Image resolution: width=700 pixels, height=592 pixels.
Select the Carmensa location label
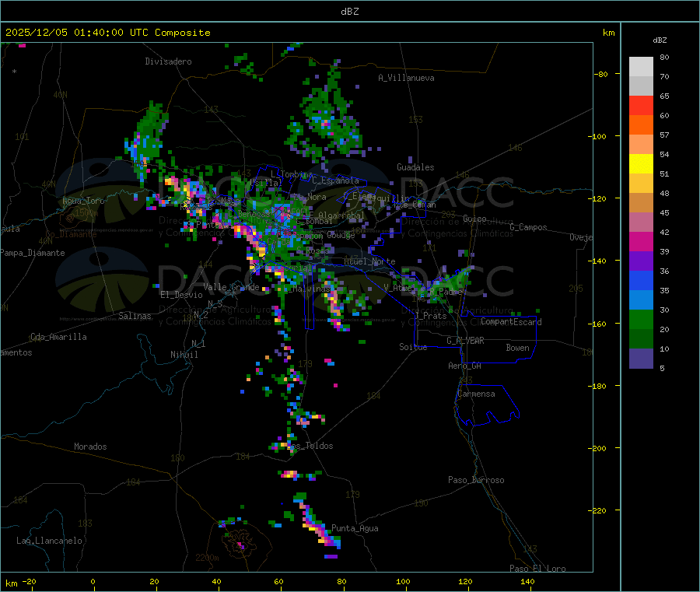pos(476,394)
